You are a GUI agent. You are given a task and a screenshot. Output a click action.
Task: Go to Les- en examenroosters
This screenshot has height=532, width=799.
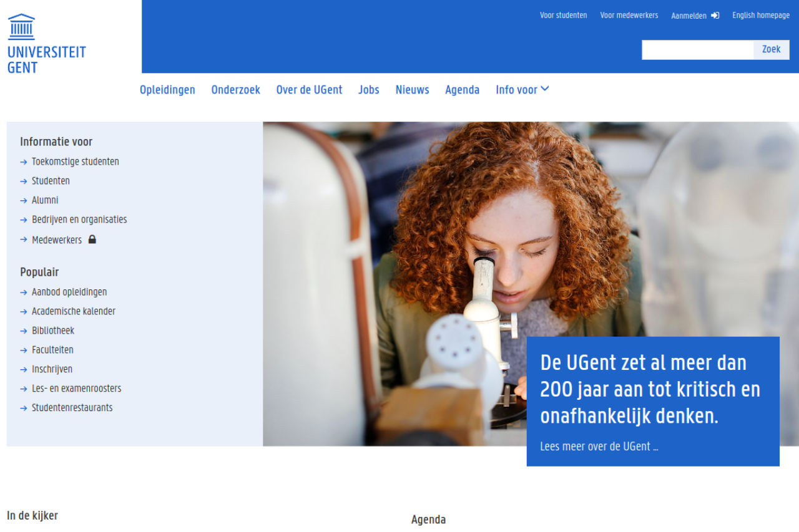pos(76,389)
